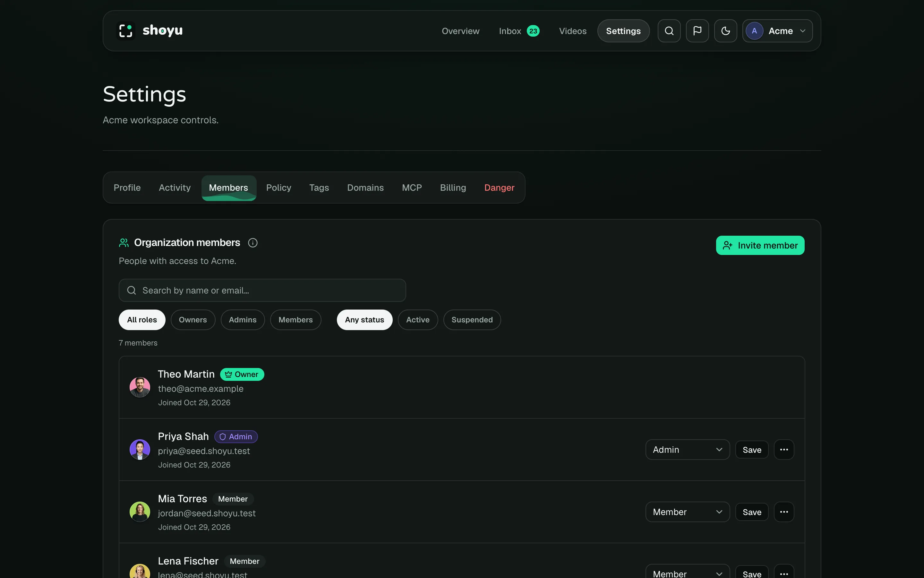Click the Invite member button
The image size is (924, 578).
pyautogui.click(x=760, y=245)
